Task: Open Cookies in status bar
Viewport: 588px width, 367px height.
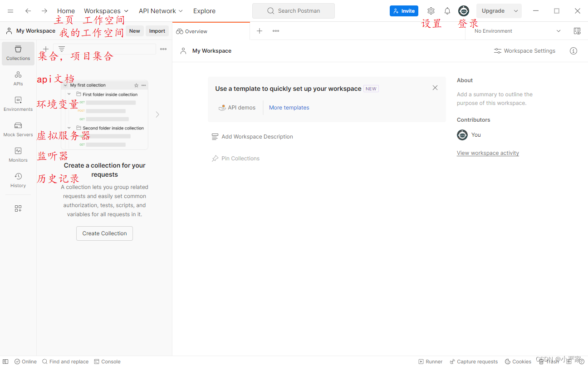Action: [x=518, y=362]
